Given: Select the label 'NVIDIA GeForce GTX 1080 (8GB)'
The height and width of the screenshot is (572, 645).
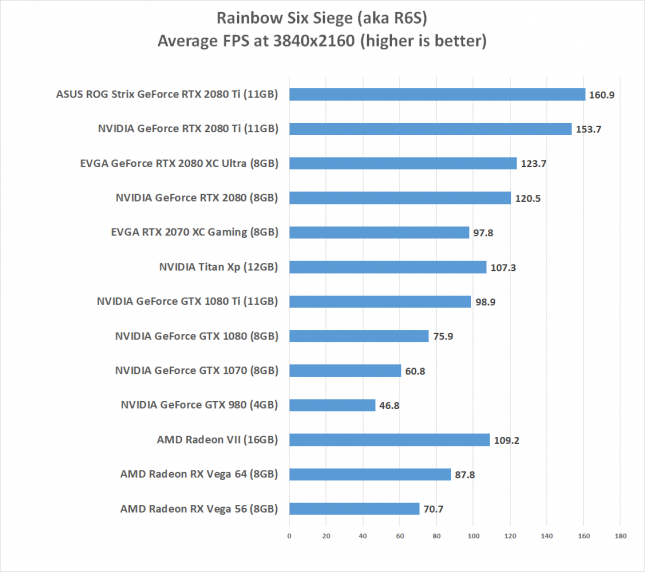Looking at the screenshot, I should point(197,336).
